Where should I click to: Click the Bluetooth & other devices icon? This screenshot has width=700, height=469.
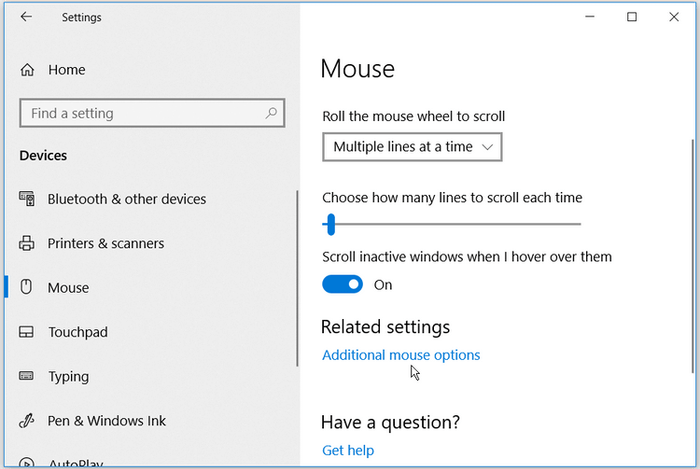pyautogui.click(x=27, y=199)
